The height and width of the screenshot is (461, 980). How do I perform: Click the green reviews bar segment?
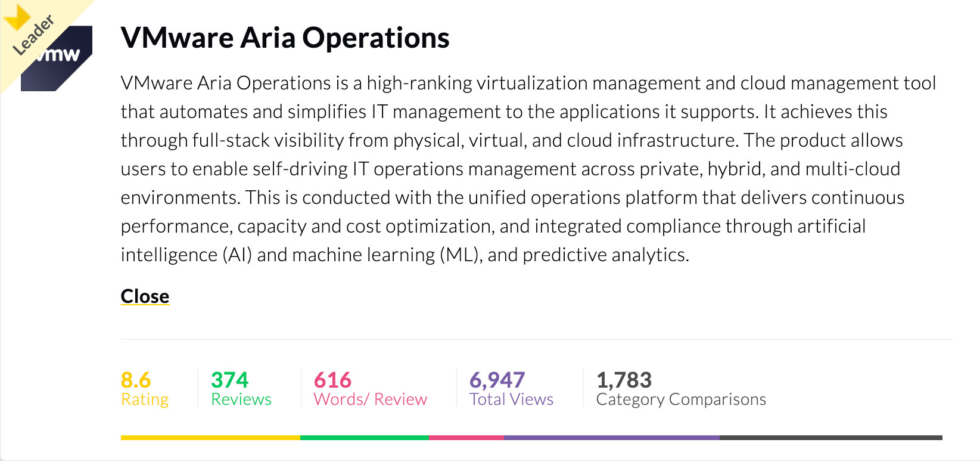coord(364,438)
